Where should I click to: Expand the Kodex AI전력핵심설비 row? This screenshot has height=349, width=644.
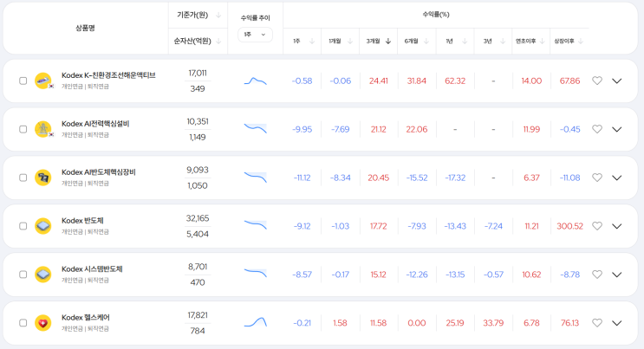[x=616, y=129]
